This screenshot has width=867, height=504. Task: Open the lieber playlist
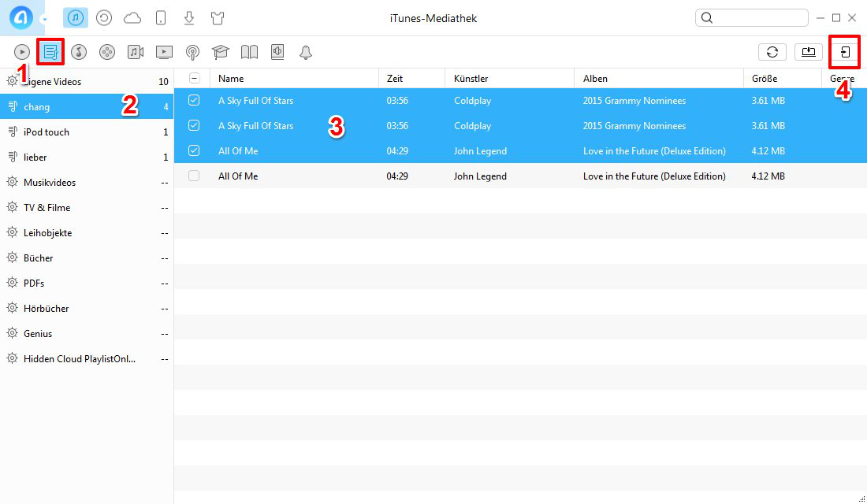coord(87,157)
